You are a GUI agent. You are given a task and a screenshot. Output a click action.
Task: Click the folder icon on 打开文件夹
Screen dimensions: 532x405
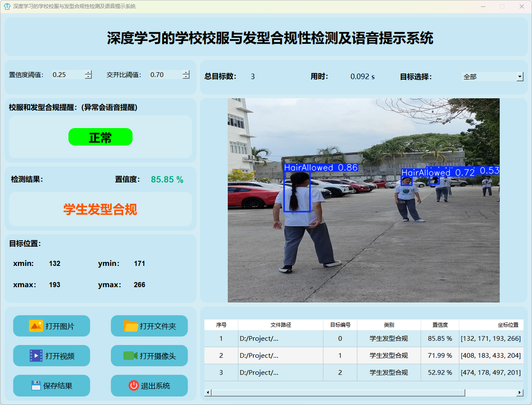130,326
